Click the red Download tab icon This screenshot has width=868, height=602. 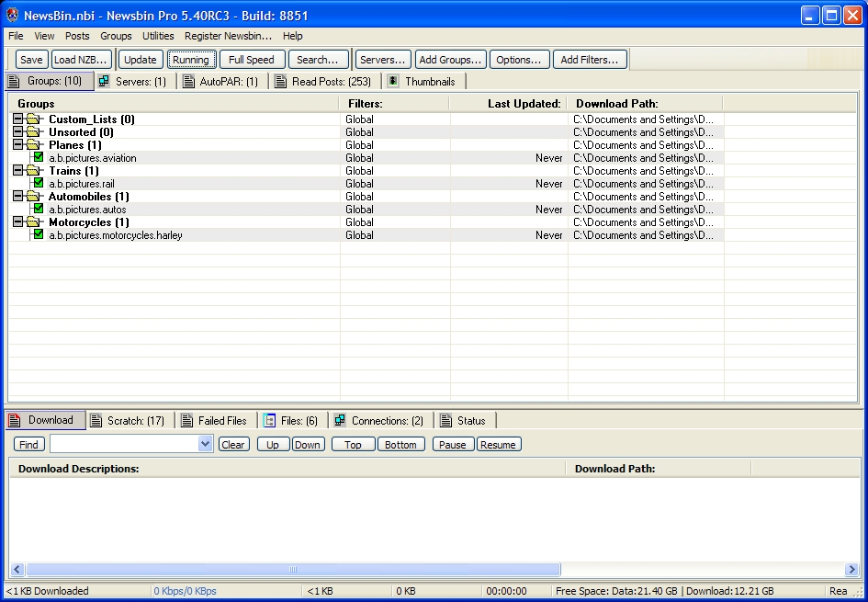(x=15, y=420)
